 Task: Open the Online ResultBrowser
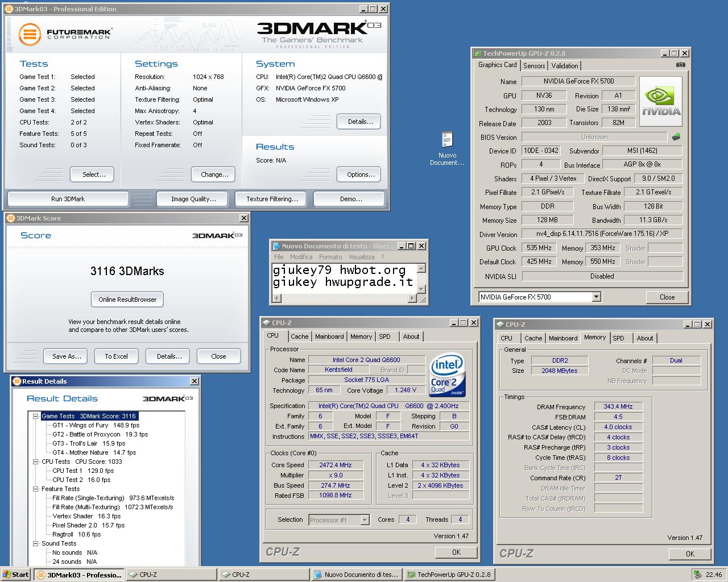coord(127,300)
